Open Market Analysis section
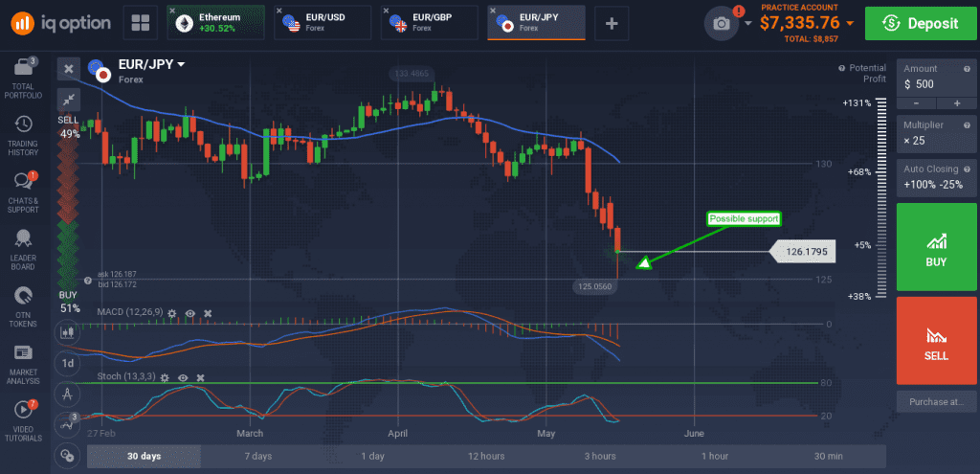Screen dimensions: 980x474 click(x=23, y=365)
